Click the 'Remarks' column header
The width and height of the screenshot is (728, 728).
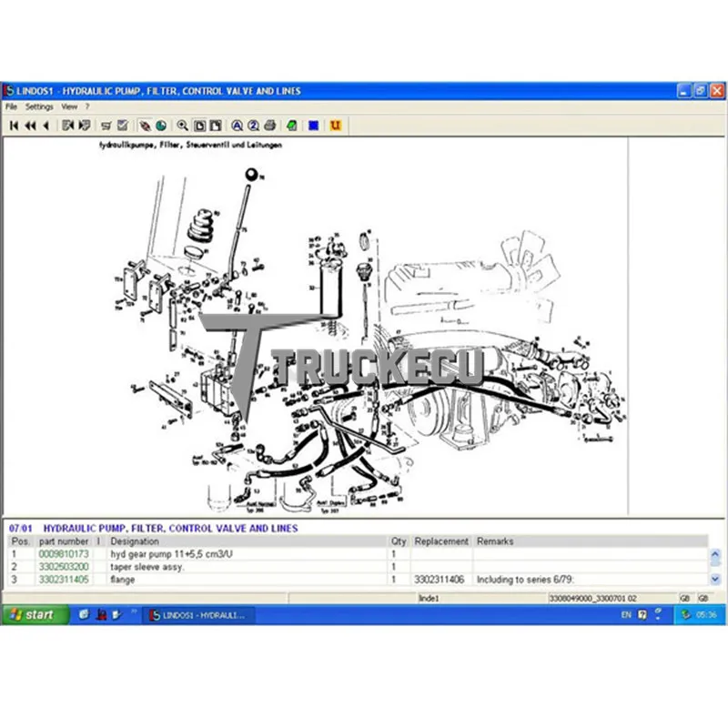click(x=495, y=541)
